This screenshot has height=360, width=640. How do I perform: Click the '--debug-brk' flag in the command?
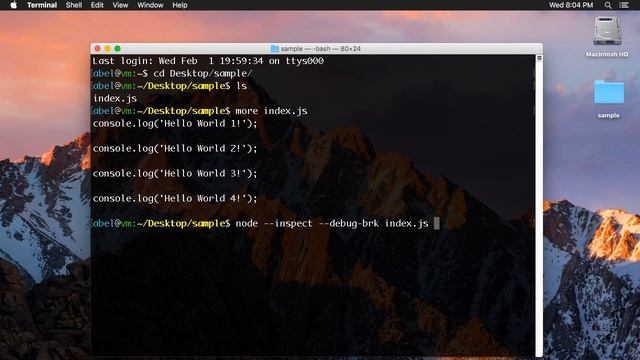348,223
